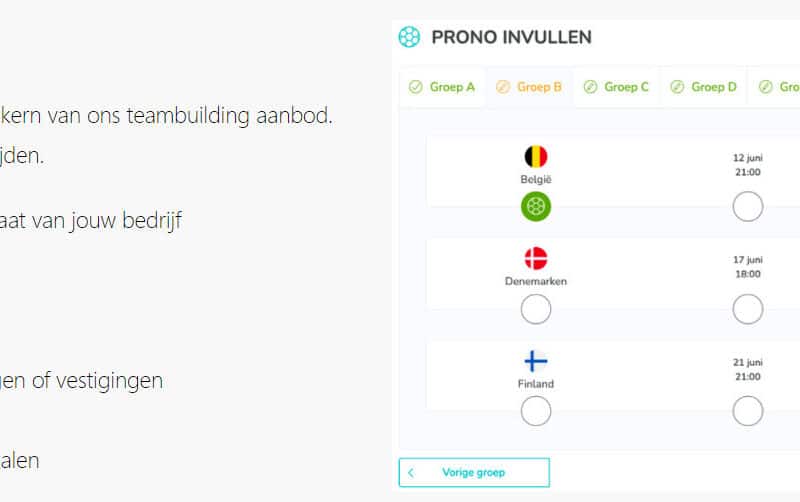Screen dimensions: 800x502
Task: Open the partially visible tab after Groep D
Action: pos(780,87)
